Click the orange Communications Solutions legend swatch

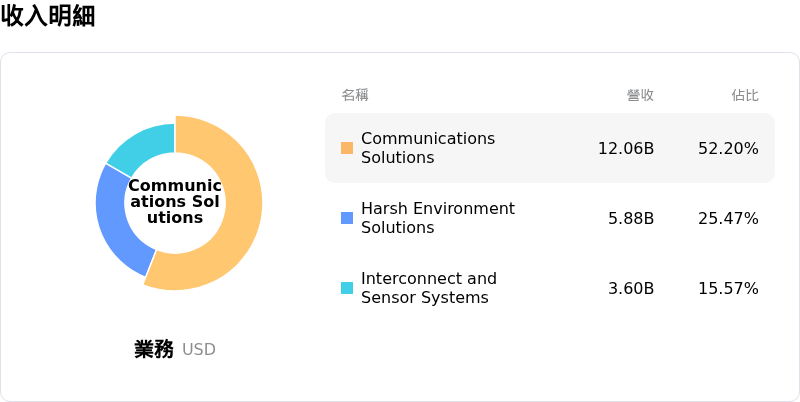coord(347,148)
